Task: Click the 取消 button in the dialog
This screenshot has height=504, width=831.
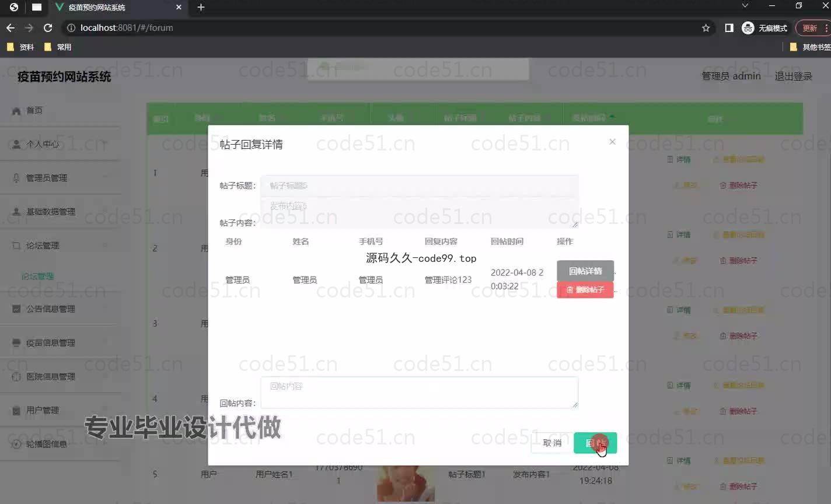Action: pyautogui.click(x=552, y=443)
